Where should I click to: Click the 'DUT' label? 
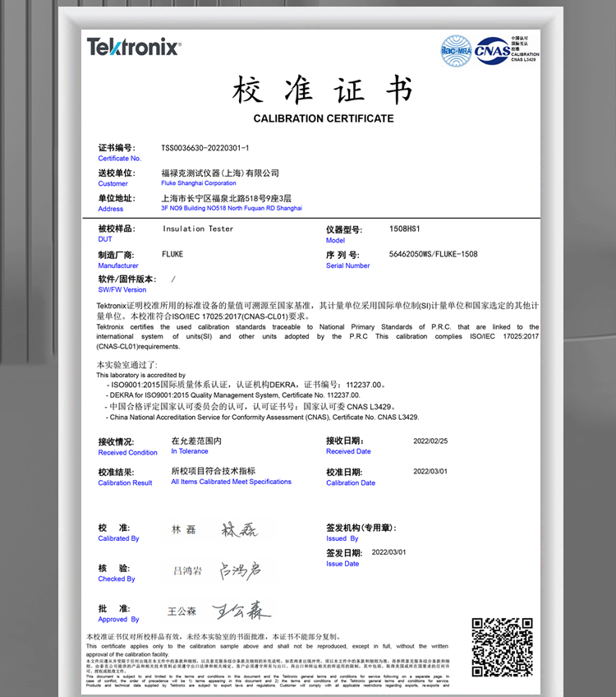105,239
